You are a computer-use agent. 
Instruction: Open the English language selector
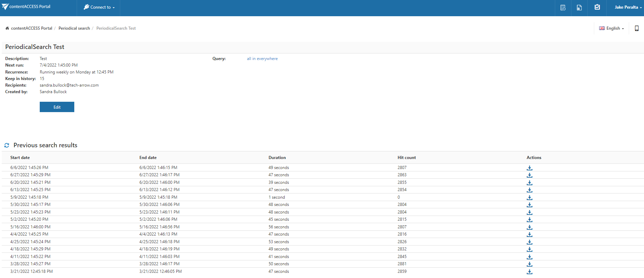click(612, 28)
